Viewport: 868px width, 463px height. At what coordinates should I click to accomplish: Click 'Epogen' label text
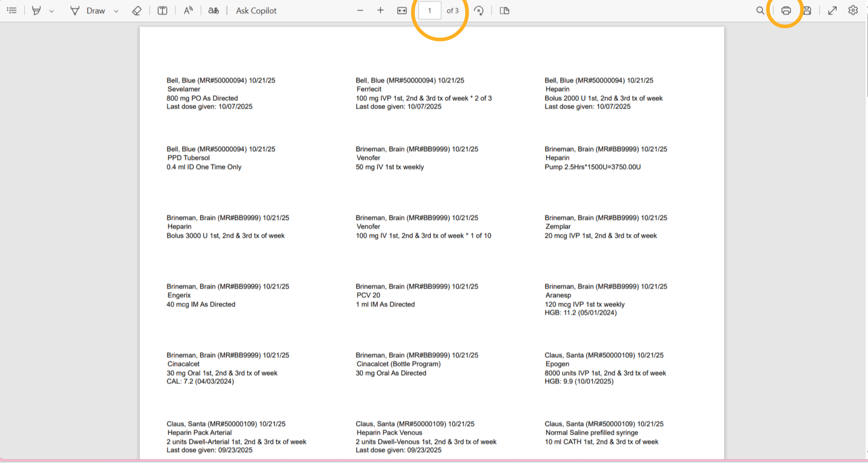pyautogui.click(x=557, y=364)
